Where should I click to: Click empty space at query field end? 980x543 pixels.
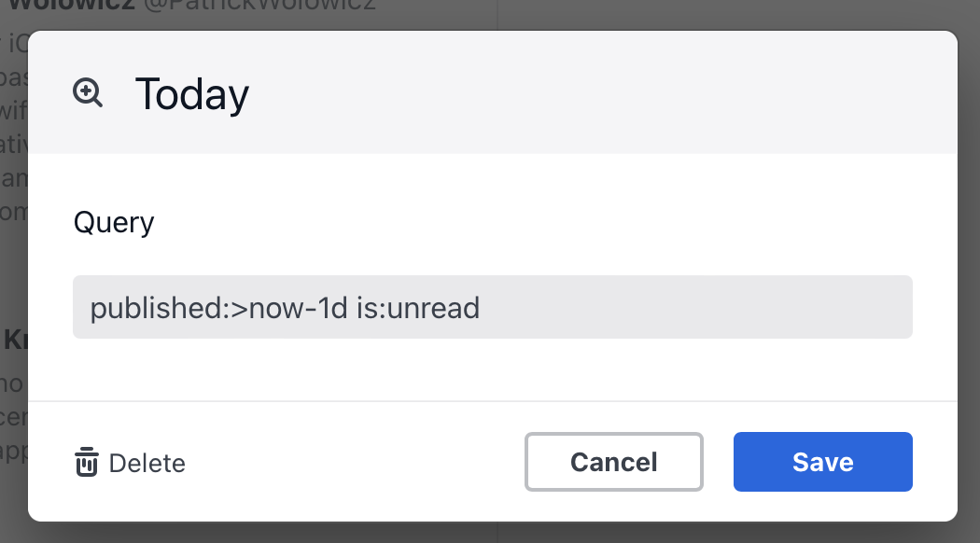click(693, 307)
